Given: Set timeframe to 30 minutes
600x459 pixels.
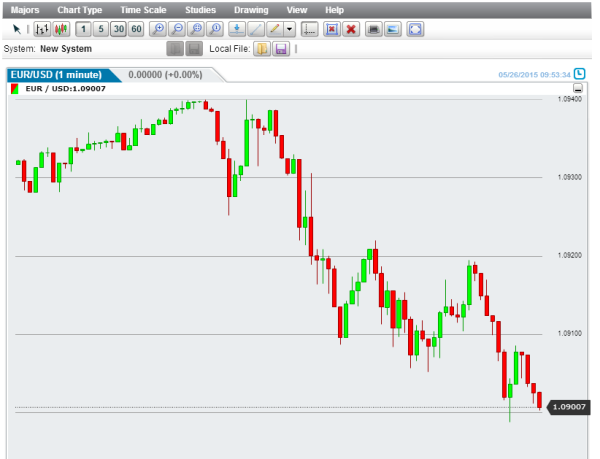Looking at the screenshot, I should (x=119, y=29).
